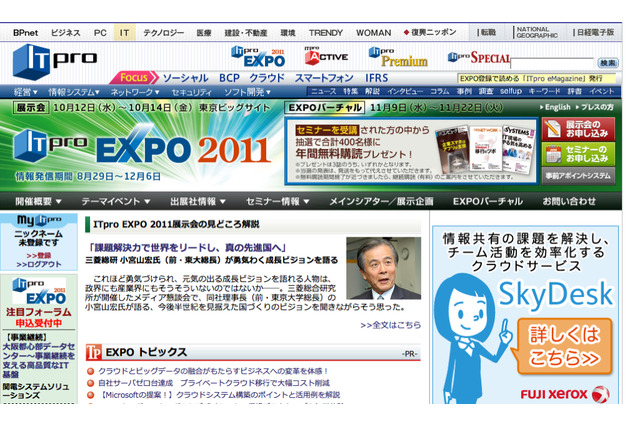Click the My ITpro logo in sidebar

click(x=39, y=220)
